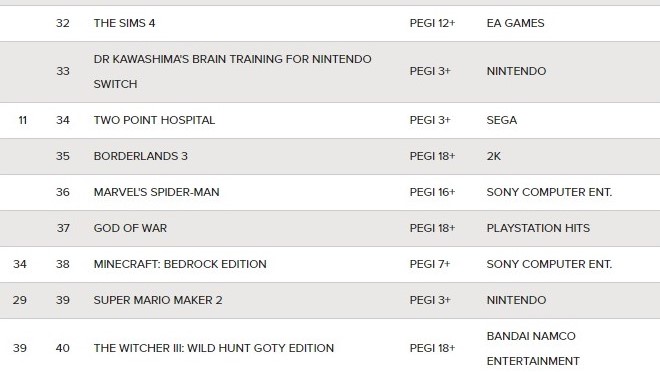Click last week position 29
Image resolution: width=660 pixels, height=372 pixels.
point(20,300)
